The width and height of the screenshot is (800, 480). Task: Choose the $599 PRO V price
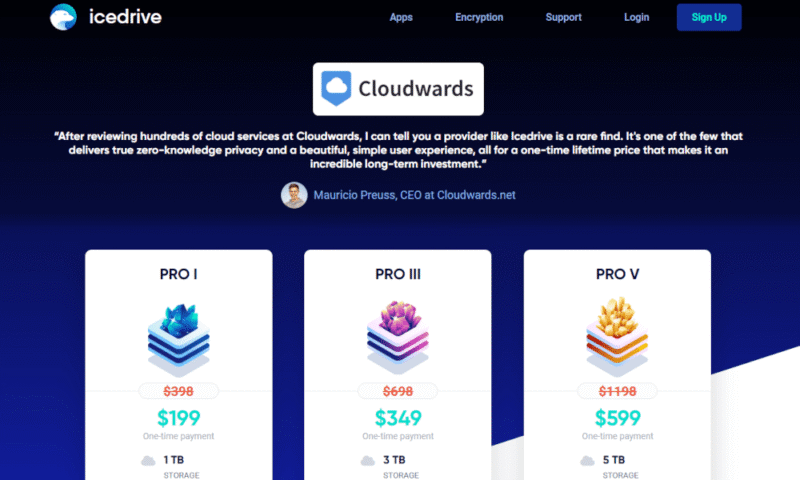[x=617, y=418]
